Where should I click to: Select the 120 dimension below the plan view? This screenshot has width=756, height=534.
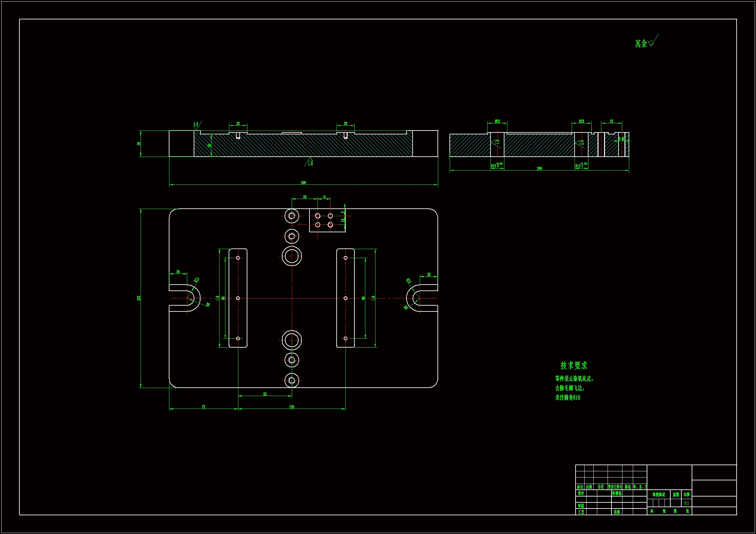click(x=292, y=407)
